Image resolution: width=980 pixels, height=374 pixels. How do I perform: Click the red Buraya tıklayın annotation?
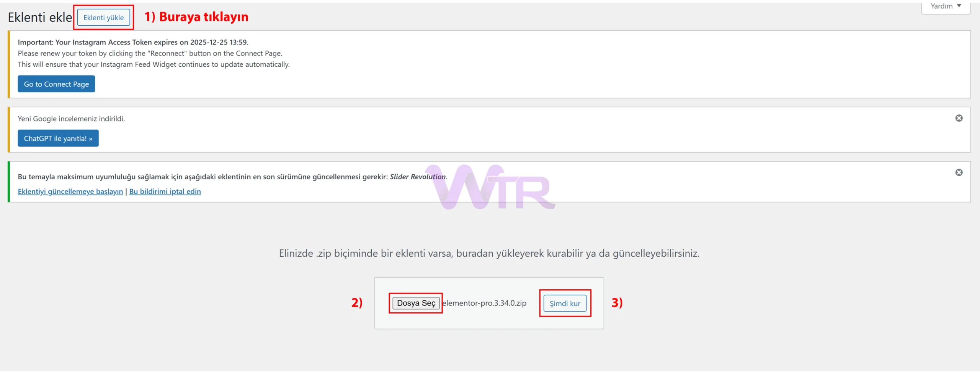(x=196, y=17)
